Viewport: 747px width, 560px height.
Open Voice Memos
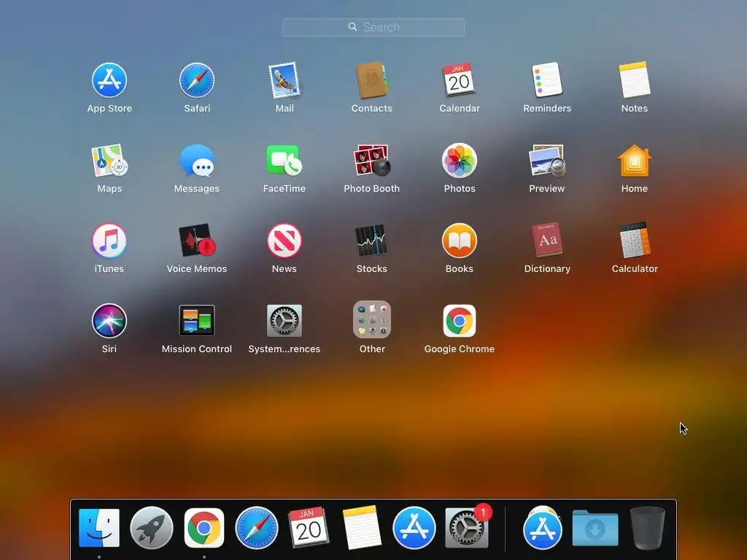(x=197, y=241)
